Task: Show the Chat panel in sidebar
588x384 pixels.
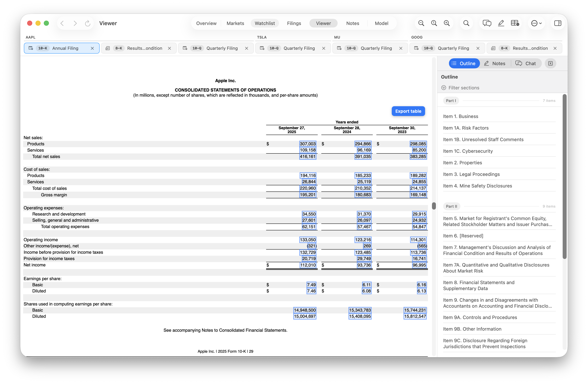Action: (x=526, y=64)
